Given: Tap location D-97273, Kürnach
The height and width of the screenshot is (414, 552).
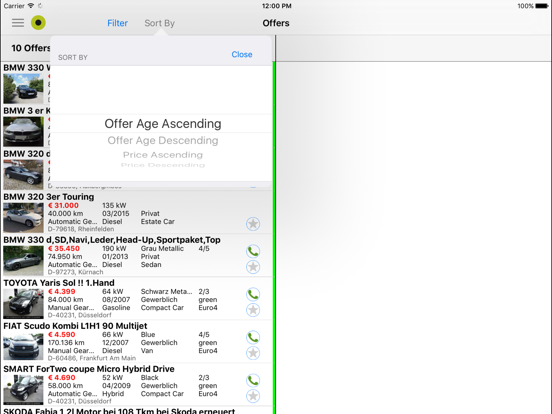Looking at the screenshot, I should (x=75, y=272).
